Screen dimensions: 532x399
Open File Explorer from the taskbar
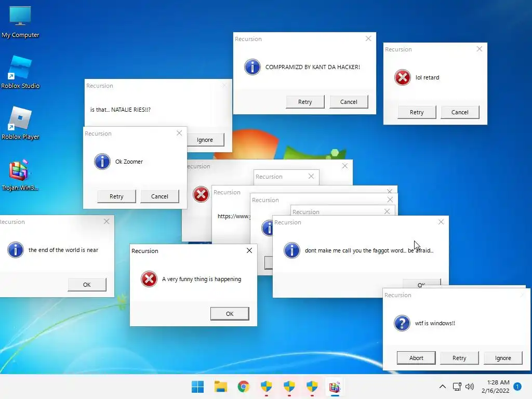(x=220, y=387)
